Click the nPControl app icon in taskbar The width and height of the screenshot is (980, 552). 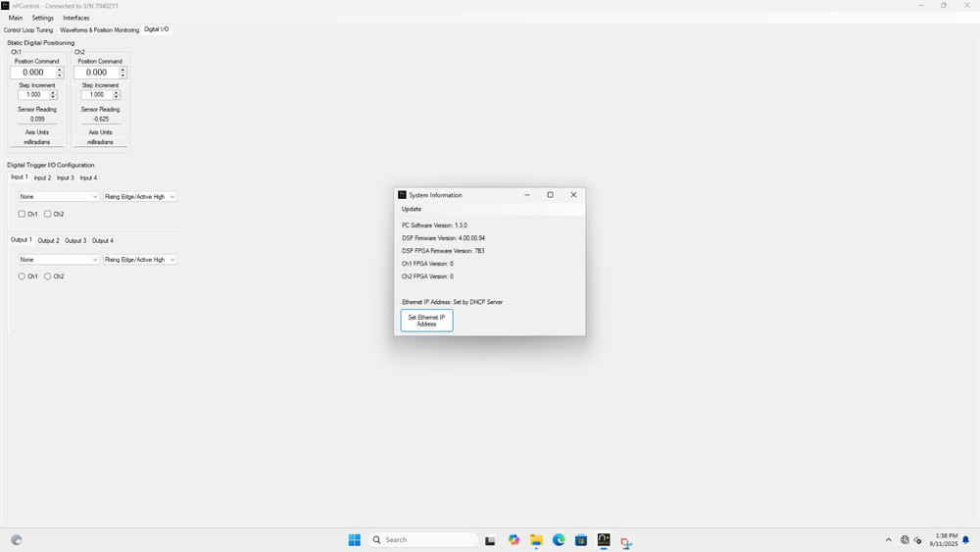point(604,540)
